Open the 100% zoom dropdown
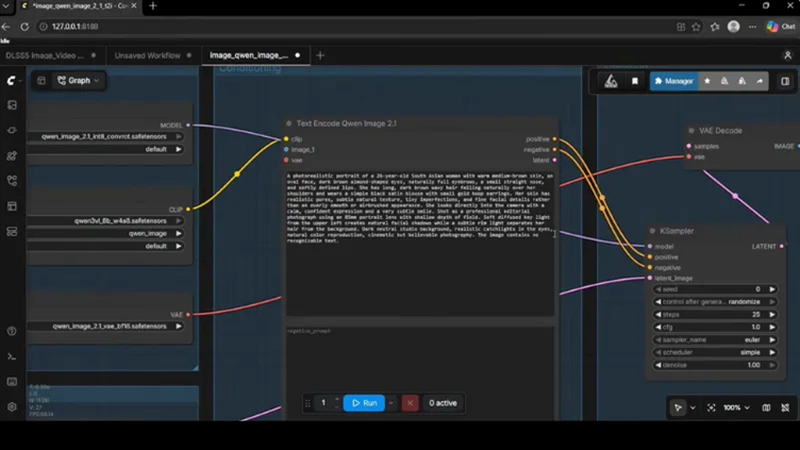Viewport: 800px width, 450px height. click(x=737, y=408)
